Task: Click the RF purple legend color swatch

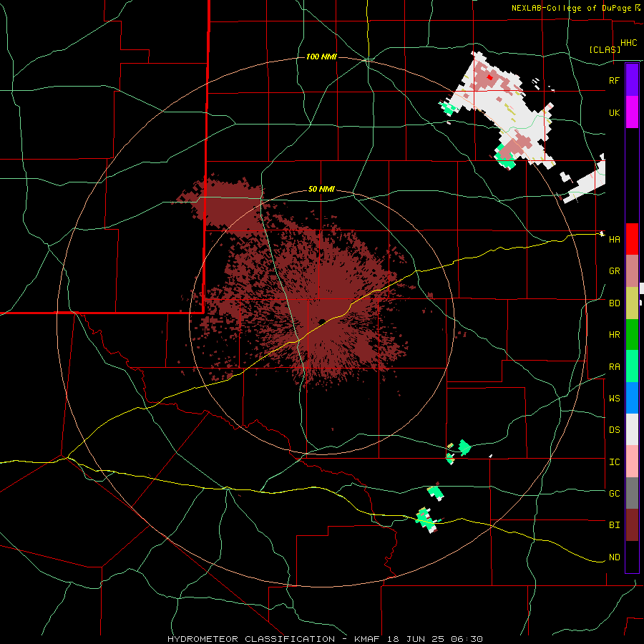Action: tap(632, 80)
